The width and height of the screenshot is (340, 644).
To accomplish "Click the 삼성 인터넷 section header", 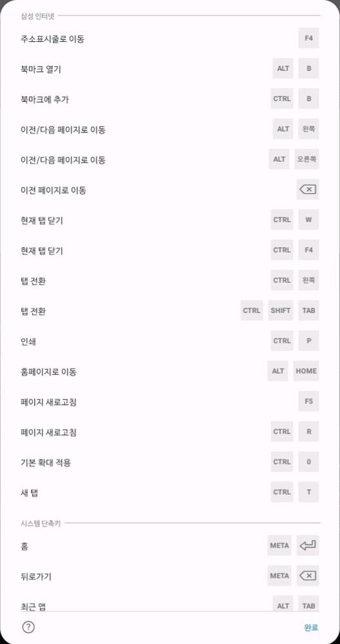I will pos(38,16).
